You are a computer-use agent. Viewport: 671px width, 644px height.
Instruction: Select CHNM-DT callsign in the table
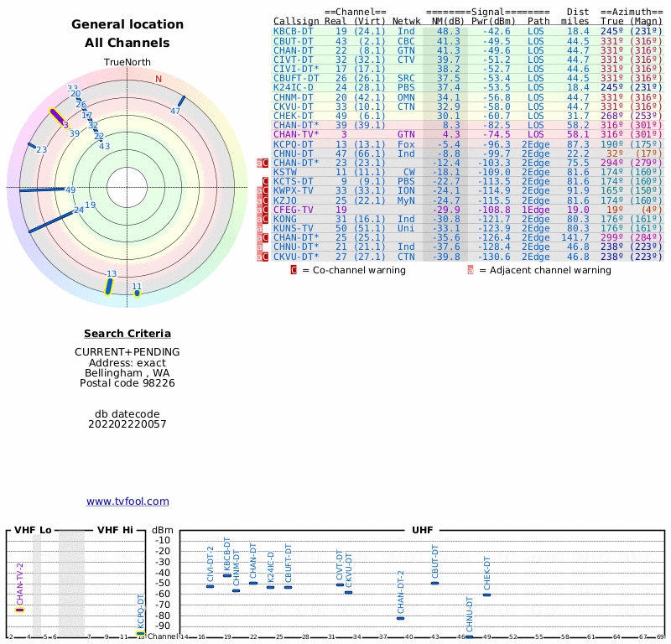pyautogui.click(x=293, y=97)
